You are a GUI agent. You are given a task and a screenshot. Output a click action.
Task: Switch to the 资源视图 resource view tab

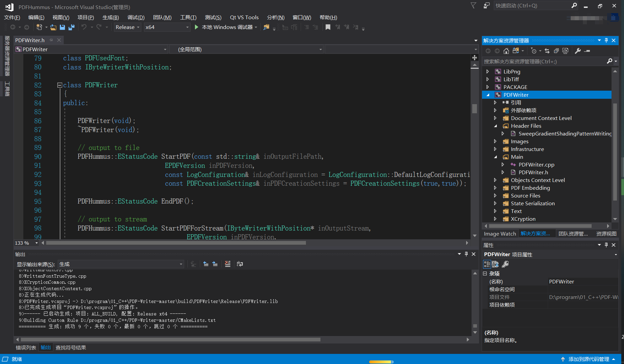(606, 234)
